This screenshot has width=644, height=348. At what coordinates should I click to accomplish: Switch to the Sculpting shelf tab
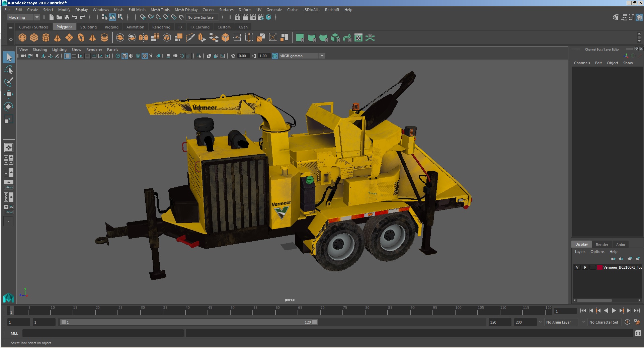[88, 27]
